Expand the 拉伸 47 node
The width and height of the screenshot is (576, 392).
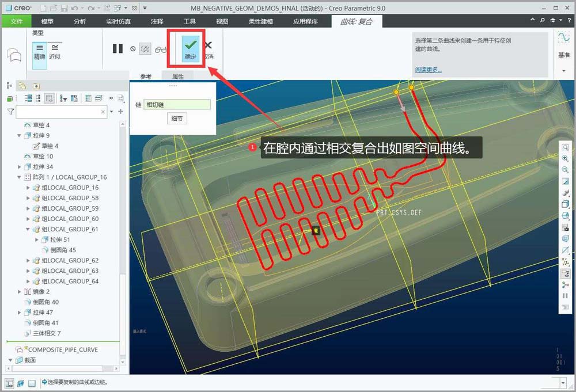click(19, 313)
